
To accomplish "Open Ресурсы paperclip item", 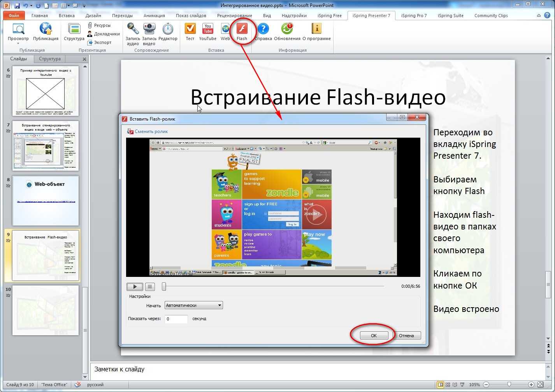I will 99,25.
